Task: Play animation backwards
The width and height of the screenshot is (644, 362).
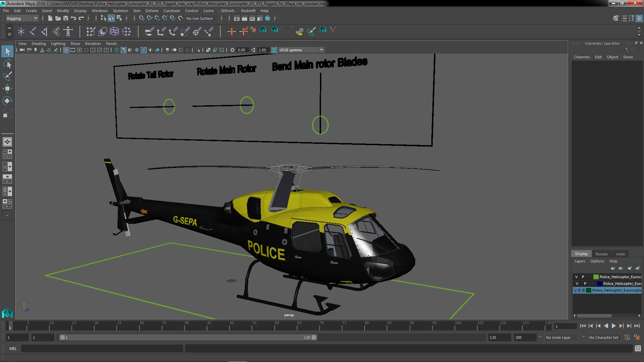Action: click(x=606, y=326)
